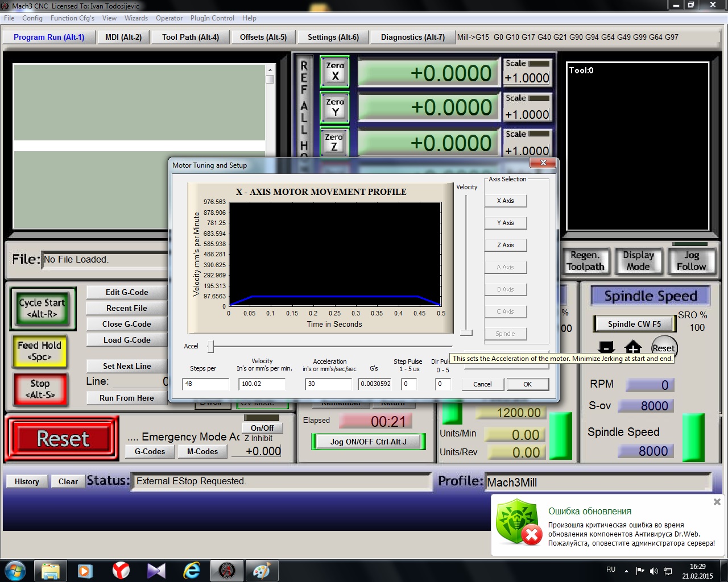Viewport: 728px width, 582px height.
Task: Switch to the Diagnostics (Alt-7) tab
Action: (413, 37)
